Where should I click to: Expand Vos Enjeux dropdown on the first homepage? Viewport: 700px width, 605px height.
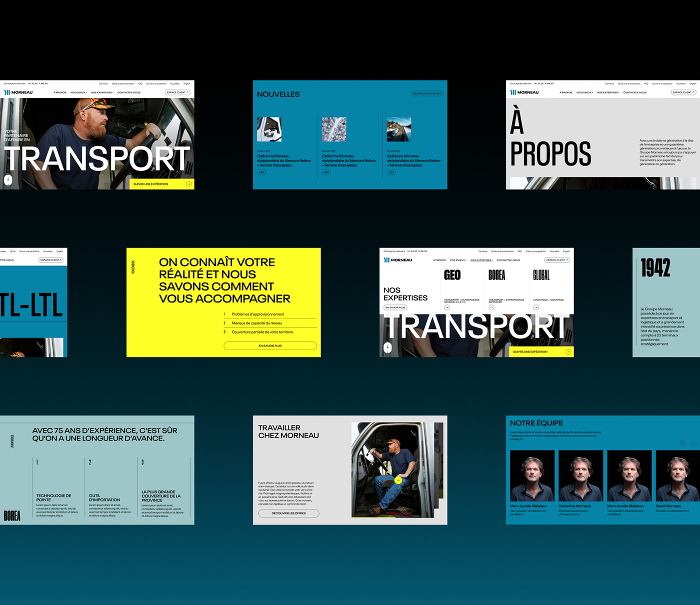tap(78, 92)
